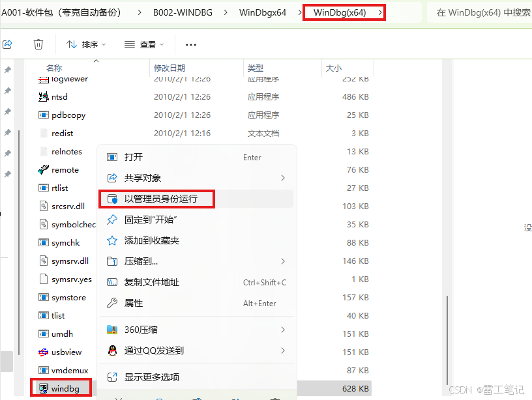The image size is (532, 400).
Task: Click the usbview application icon
Action: (44, 352)
